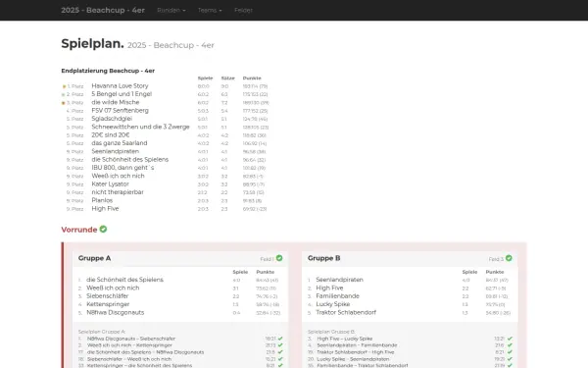Click match row 'Nõffwa Discgonauts – Siebenschläfer'

tap(180, 339)
